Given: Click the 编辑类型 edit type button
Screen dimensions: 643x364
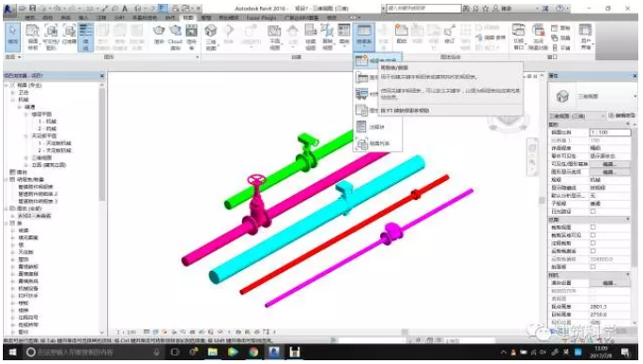Looking at the screenshot, I should (622, 116).
